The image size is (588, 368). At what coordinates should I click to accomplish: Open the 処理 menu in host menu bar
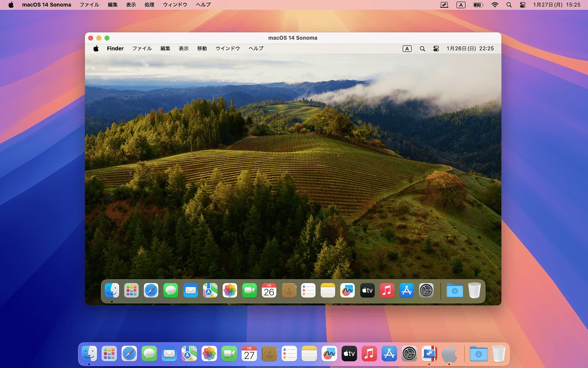pos(149,4)
